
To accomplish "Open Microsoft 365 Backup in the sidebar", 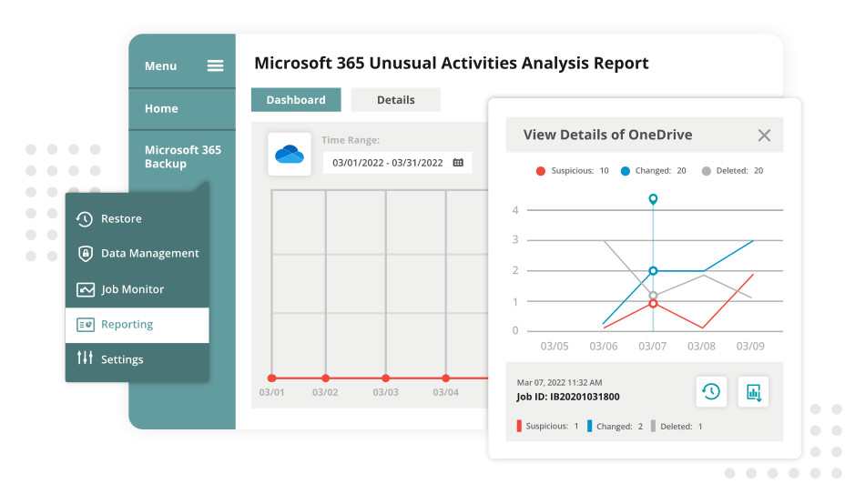I will tap(183, 156).
